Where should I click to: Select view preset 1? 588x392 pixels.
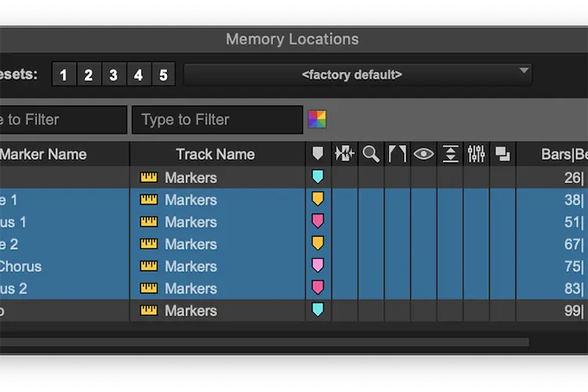64,74
